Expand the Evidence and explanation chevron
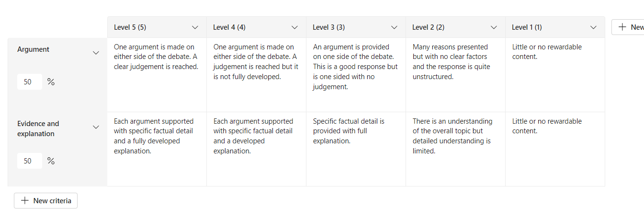644x221 pixels. [x=96, y=127]
